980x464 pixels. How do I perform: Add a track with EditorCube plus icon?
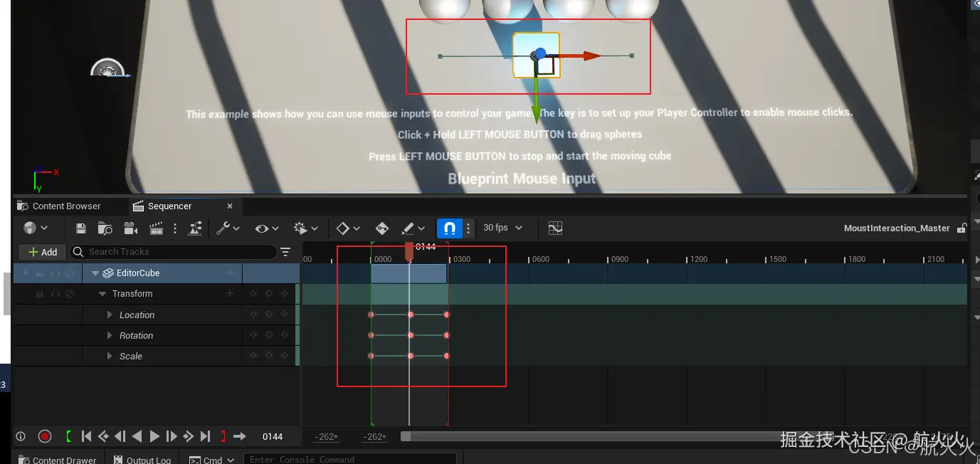tap(230, 273)
